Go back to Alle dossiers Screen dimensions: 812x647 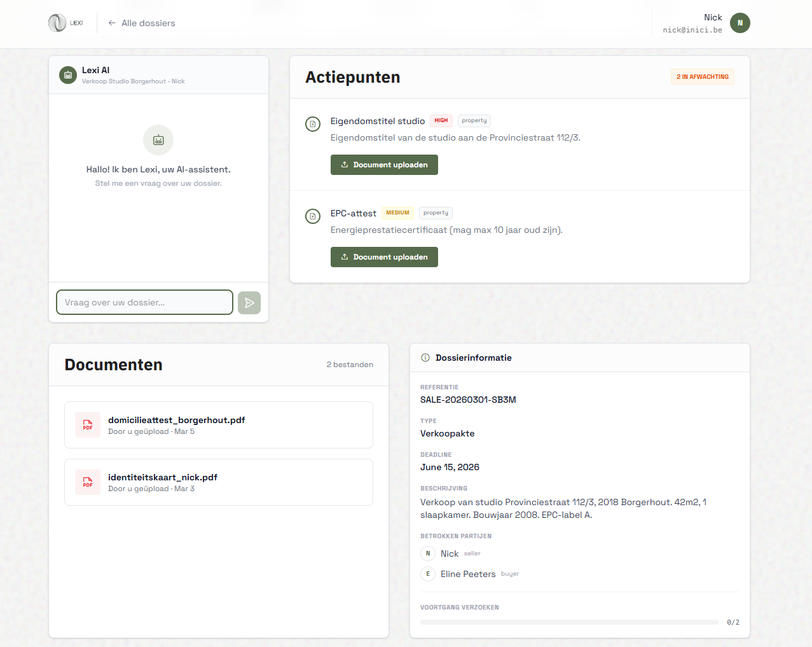pyautogui.click(x=141, y=23)
